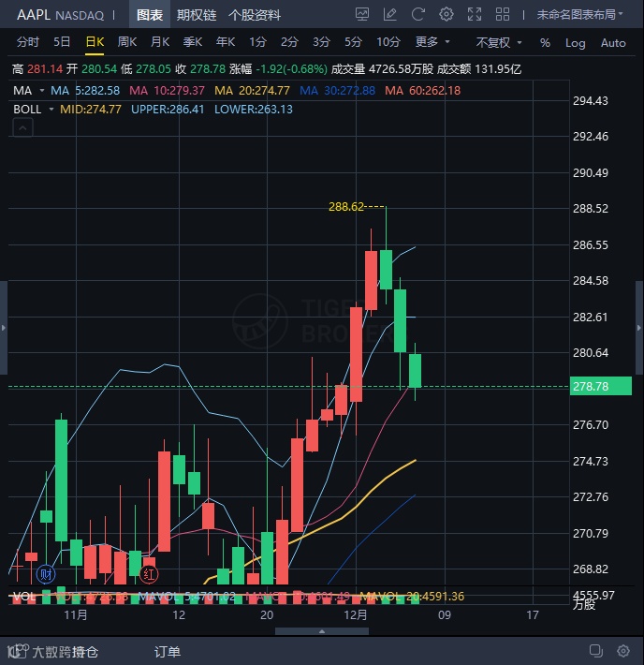Open the 订单 orders panel

coord(168,652)
